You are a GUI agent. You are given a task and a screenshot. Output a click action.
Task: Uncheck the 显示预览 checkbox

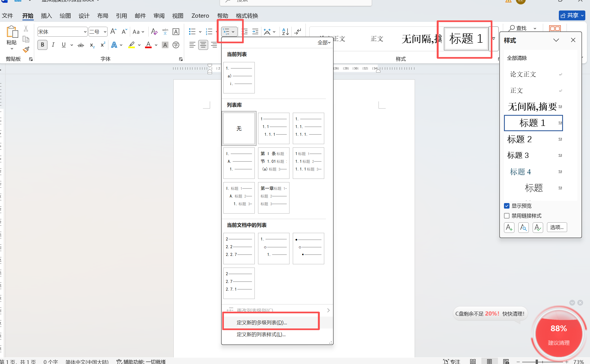click(507, 206)
